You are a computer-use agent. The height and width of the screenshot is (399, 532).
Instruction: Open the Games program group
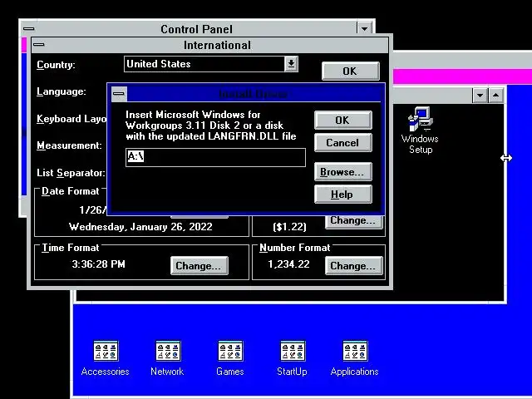coord(230,358)
